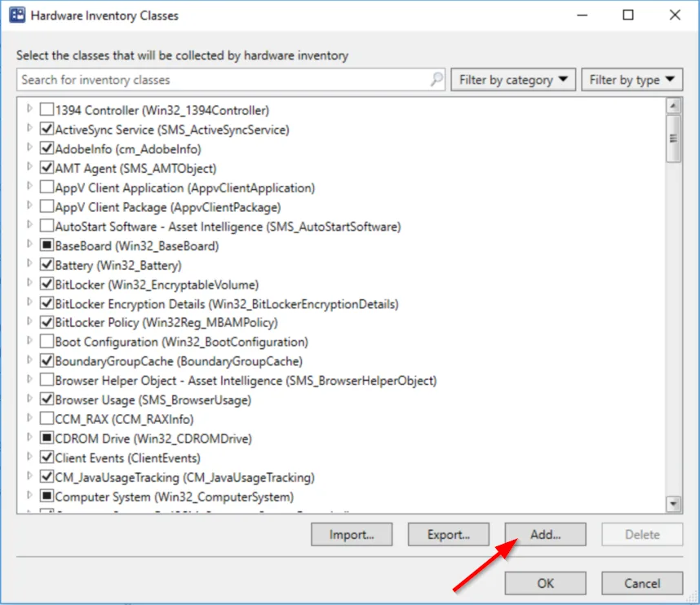Toggle the BaseBoard partial checkbox
This screenshot has width=700, height=605.
(x=47, y=245)
